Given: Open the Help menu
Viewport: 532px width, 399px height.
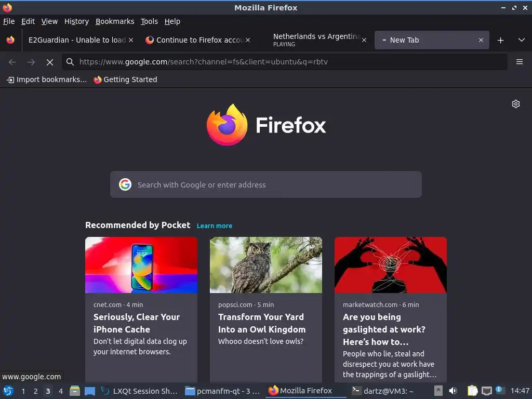Looking at the screenshot, I should click(x=172, y=21).
